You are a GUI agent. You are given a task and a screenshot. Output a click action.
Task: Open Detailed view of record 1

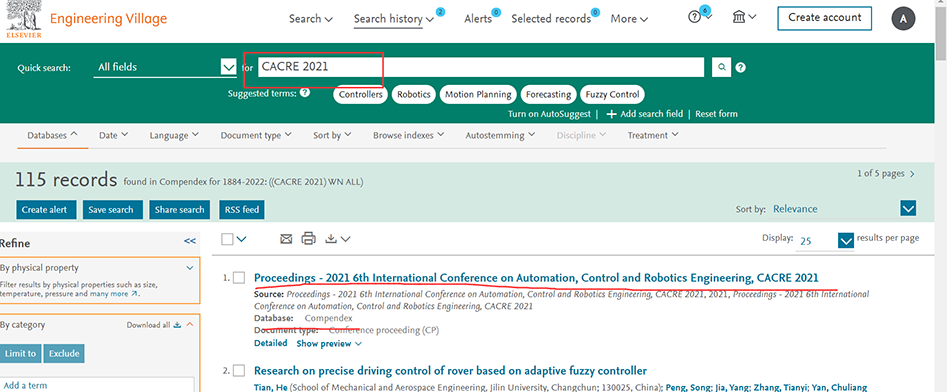(271, 343)
